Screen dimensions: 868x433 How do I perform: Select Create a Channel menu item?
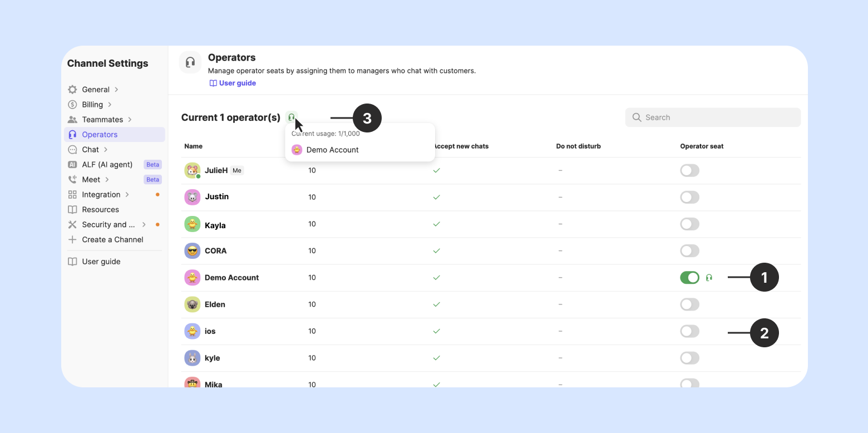click(112, 240)
